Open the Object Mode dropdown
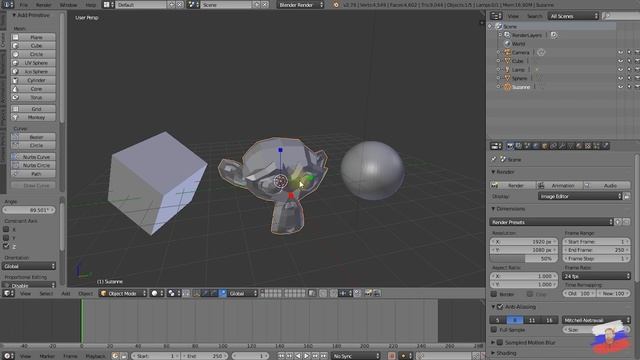The height and width of the screenshot is (360, 640). (123, 293)
